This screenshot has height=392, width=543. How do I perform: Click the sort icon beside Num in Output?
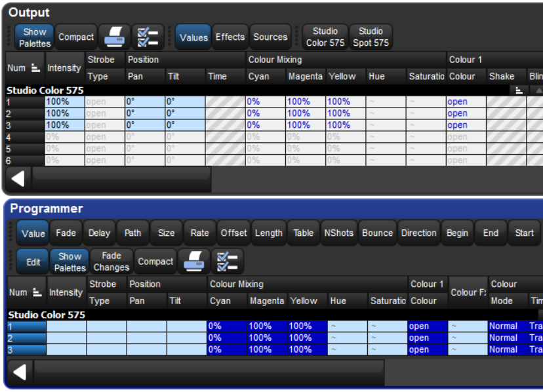(35, 68)
